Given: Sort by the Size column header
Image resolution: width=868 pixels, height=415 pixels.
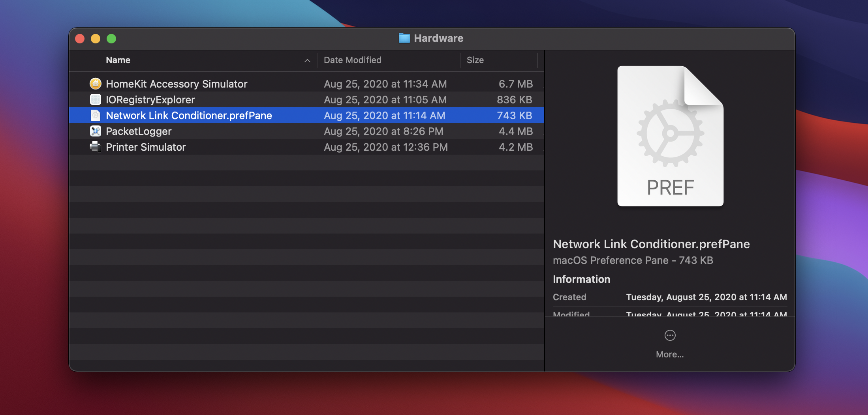Looking at the screenshot, I should [475, 60].
